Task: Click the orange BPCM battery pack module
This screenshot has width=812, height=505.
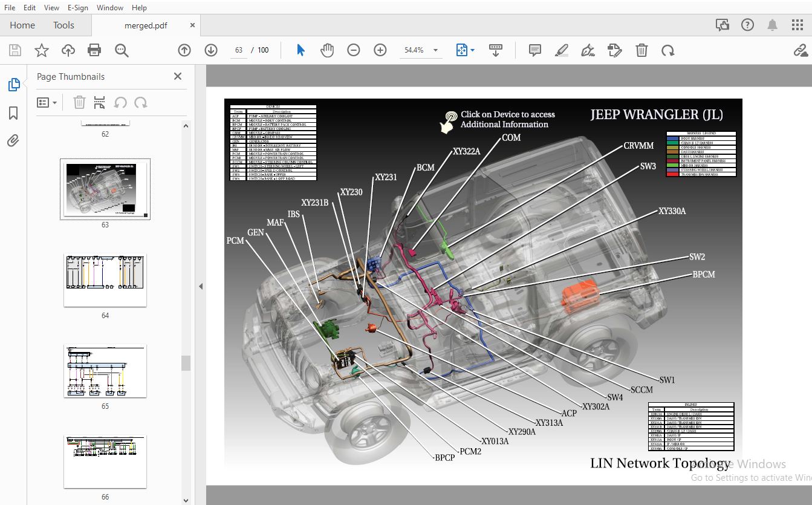Action: (580, 295)
